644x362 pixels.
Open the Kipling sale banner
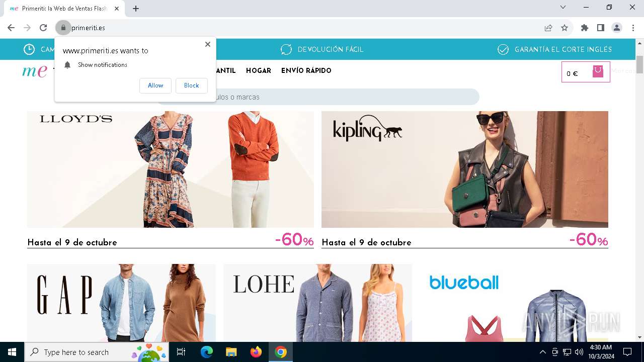point(465,169)
